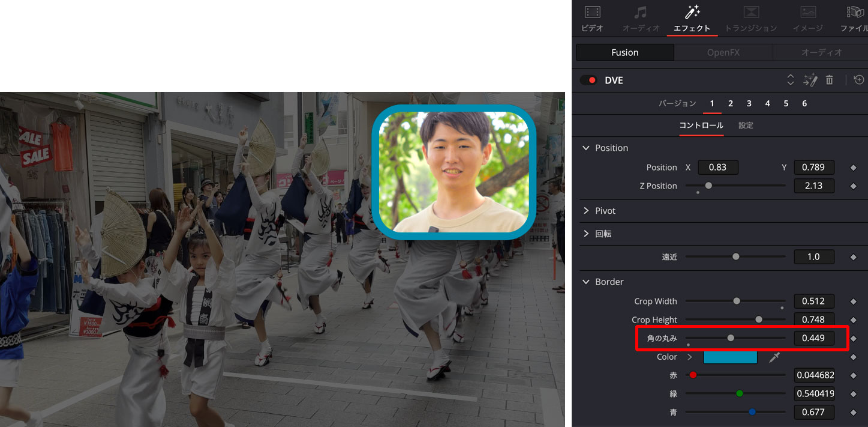Switch to the 設定 tab
868x427 pixels.
[746, 126]
